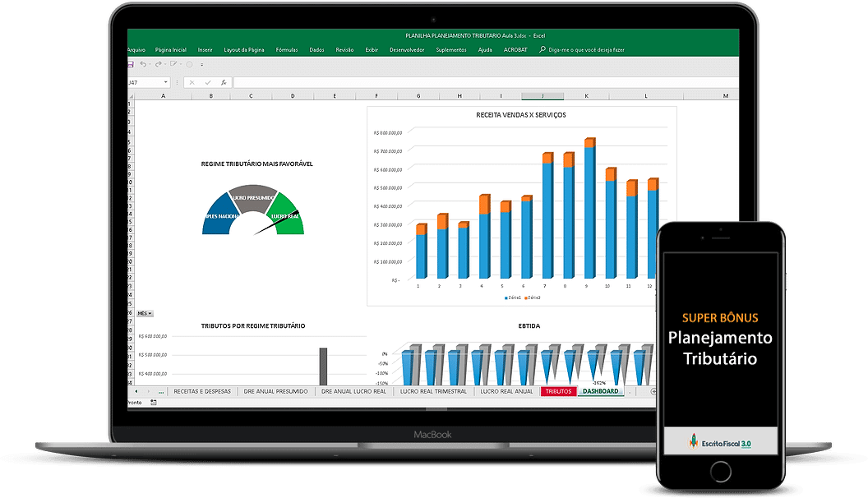
Task: Switch to the TRIBUTOS sheet tab
Action: [x=558, y=391]
